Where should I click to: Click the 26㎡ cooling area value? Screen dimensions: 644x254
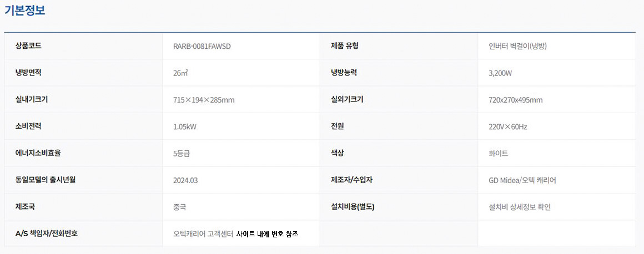tap(180, 73)
